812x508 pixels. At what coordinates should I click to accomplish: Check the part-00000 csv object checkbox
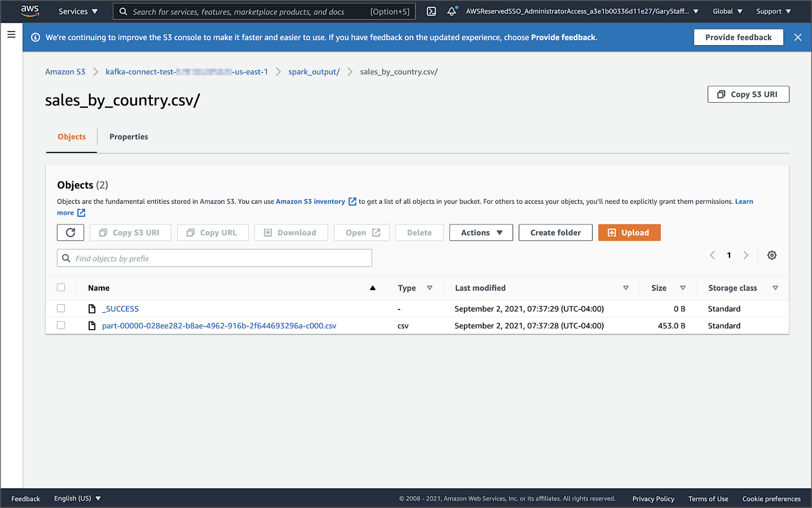click(61, 325)
